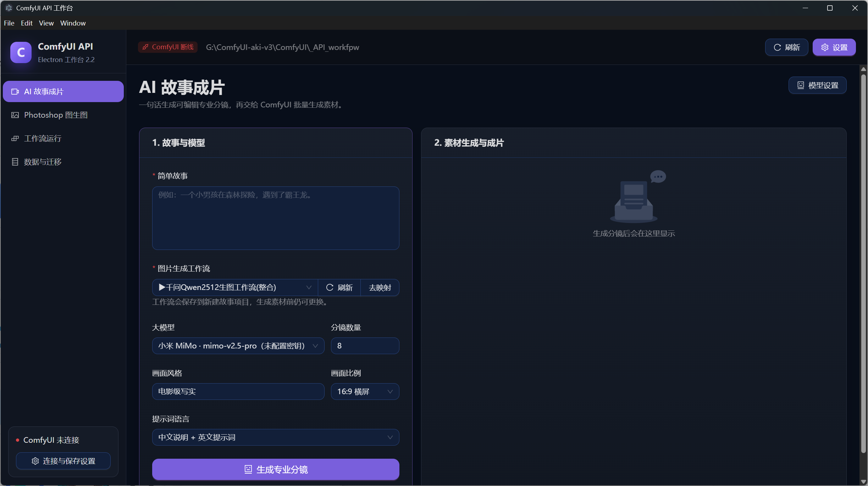Click the 画面风格 field label
868x486 pixels.
(x=167, y=373)
